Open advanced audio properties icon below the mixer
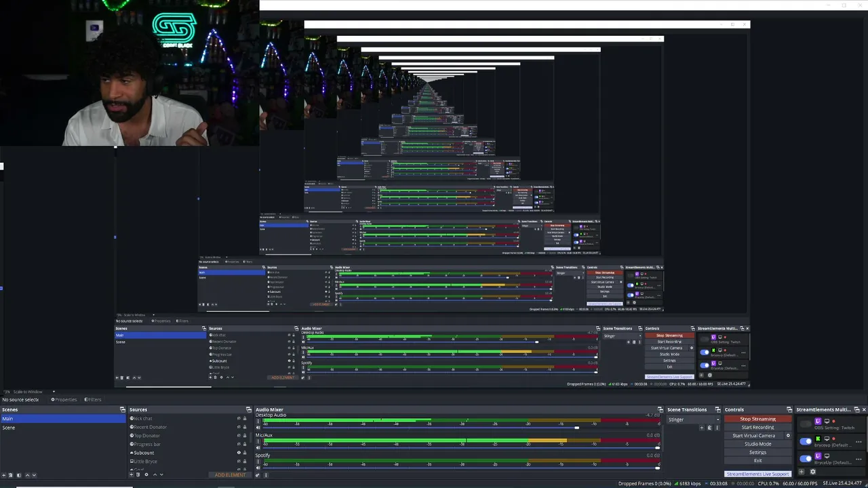The height and width of the screenshot is (488, 868). click(x=258, y=475)
